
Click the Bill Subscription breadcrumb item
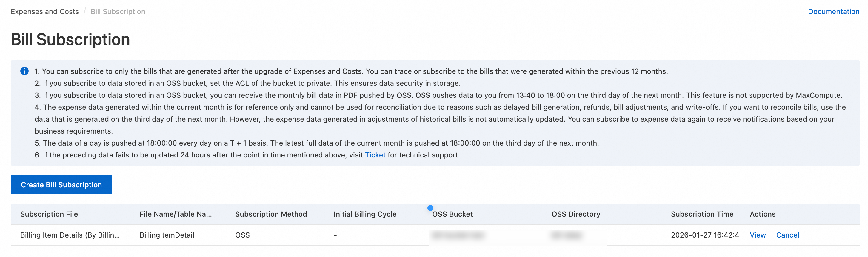(118, 11)
